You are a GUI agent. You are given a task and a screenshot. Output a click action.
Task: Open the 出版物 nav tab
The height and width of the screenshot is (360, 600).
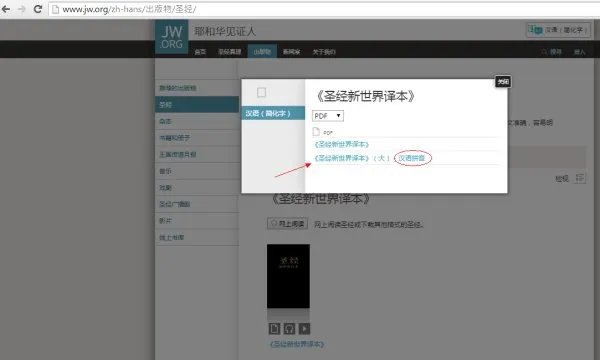click(x=262, y=52)
